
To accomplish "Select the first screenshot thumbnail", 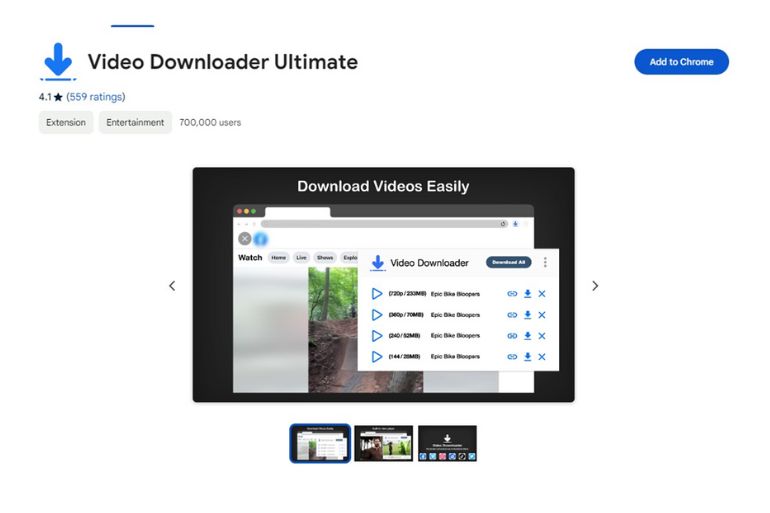I will point(320,443).
